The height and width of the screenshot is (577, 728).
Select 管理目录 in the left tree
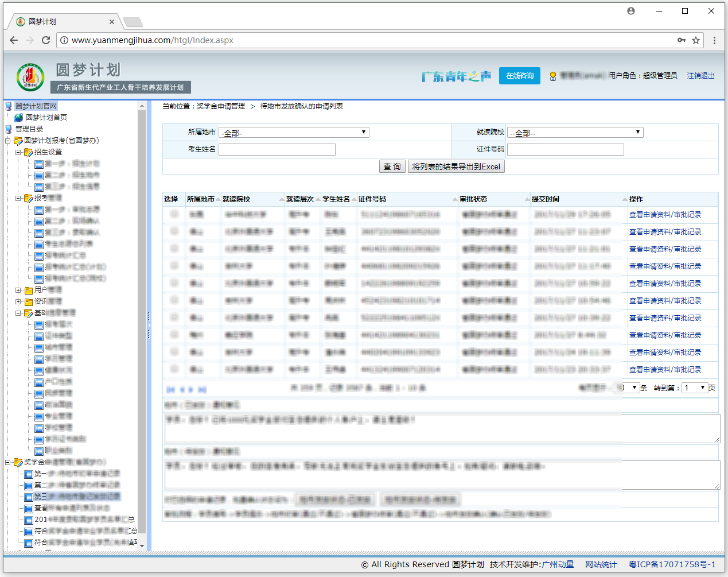point(29,129)
